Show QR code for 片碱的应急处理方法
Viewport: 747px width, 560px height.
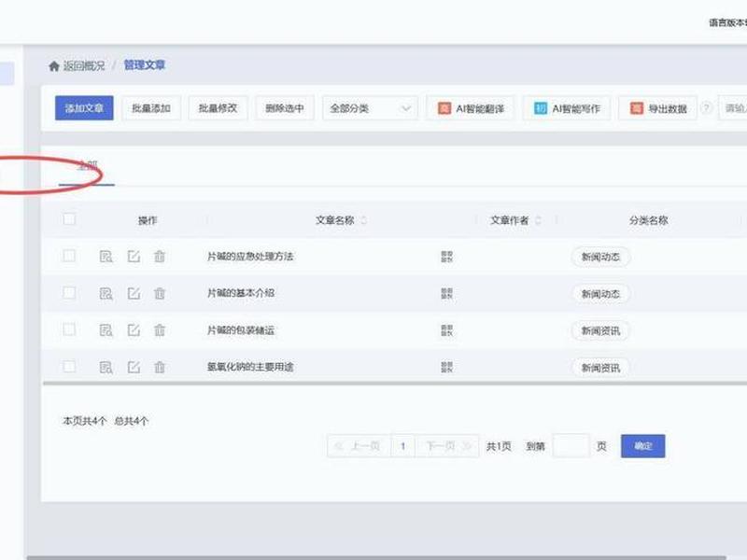pyautogui.click(x=447, y=257)
